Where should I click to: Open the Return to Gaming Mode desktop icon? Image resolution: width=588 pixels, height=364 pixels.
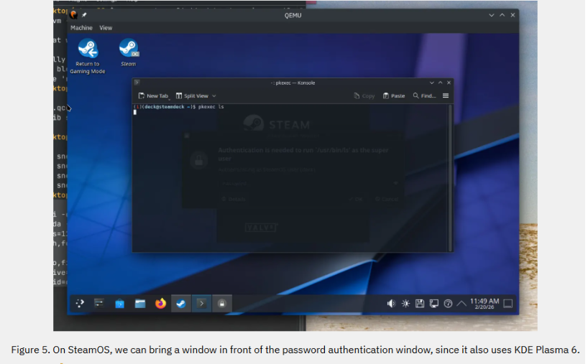pyautogui.click(x=88, y=56)
